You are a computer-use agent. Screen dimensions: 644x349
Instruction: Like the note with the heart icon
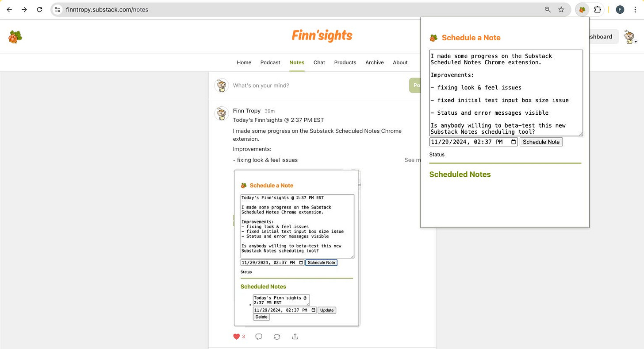click(x=237, y=337)
